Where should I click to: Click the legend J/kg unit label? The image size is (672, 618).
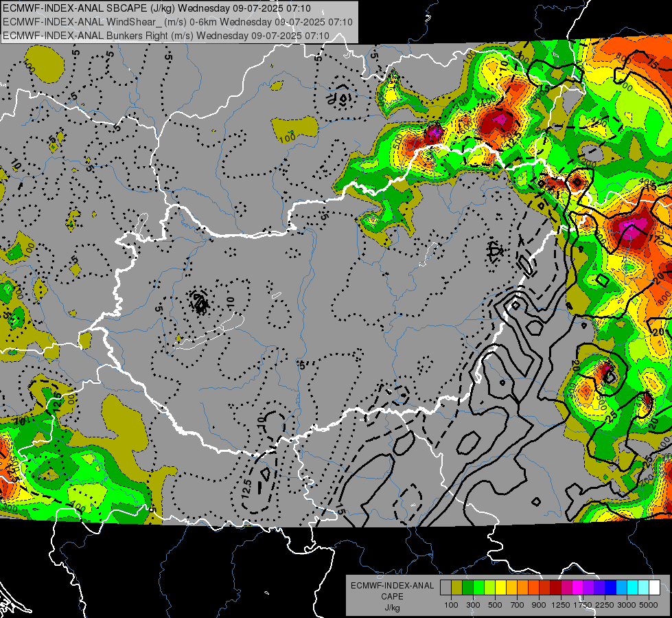pos(393,608)
